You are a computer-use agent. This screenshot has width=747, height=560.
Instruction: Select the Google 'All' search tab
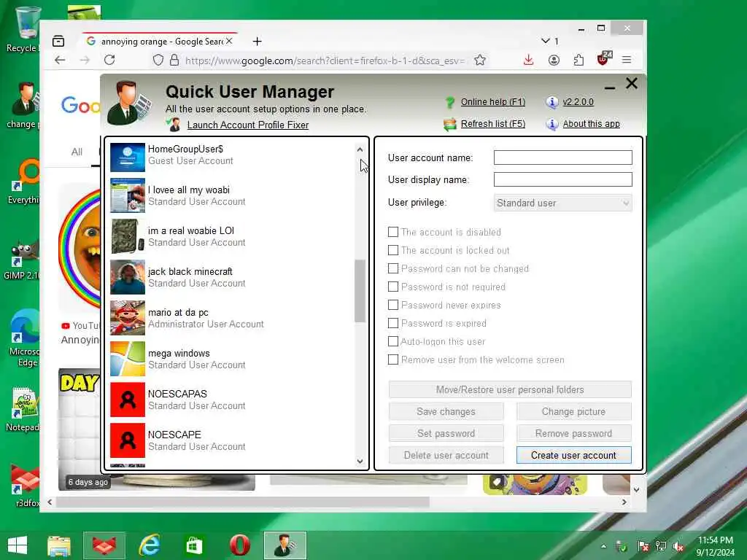pyautogui.click(x=77, y=152)
